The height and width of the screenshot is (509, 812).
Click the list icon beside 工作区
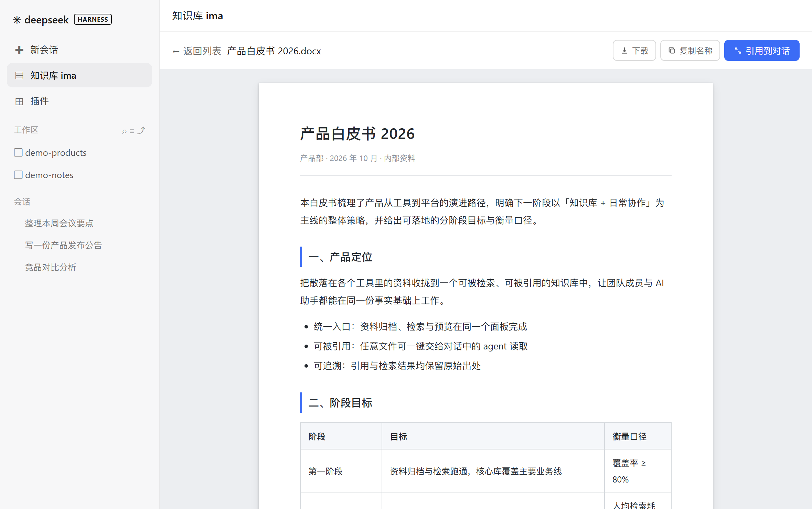tap(132, 131)
